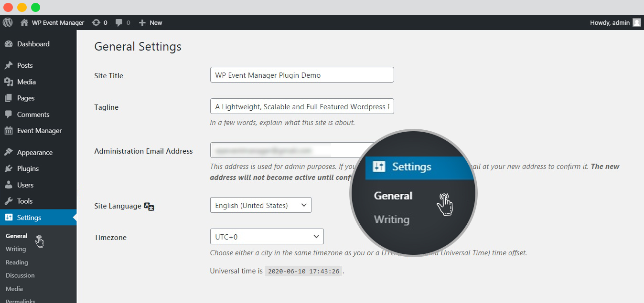
Task: Select the Writing settings submenu
Action: 16,249
